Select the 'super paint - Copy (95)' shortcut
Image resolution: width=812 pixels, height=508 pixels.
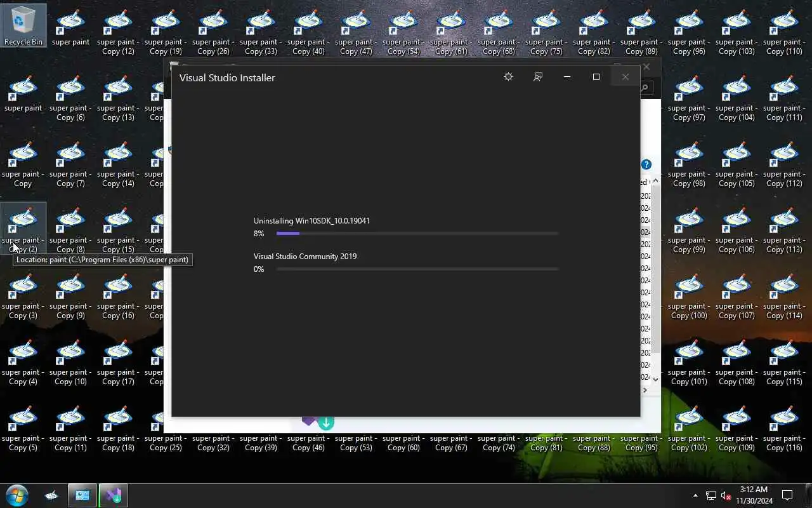(x=641, y=443)
